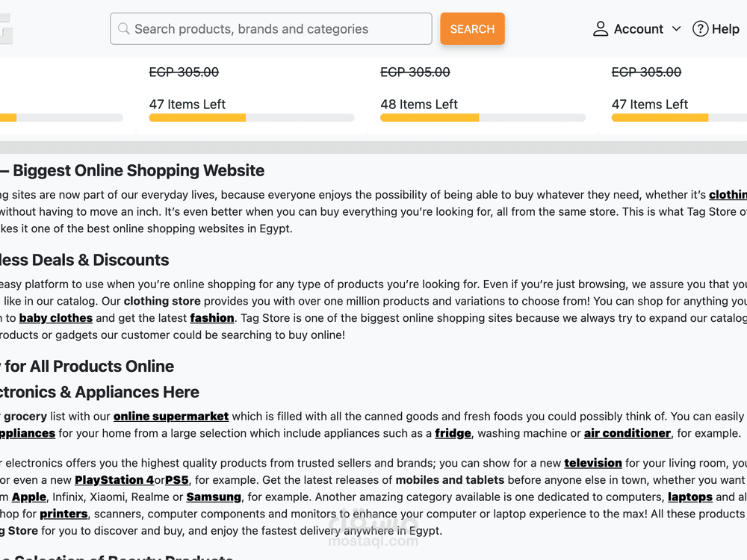This screenshot has width=747, height=560.
Task: Click the air conditioner link
Action: [x=627, y=433]
